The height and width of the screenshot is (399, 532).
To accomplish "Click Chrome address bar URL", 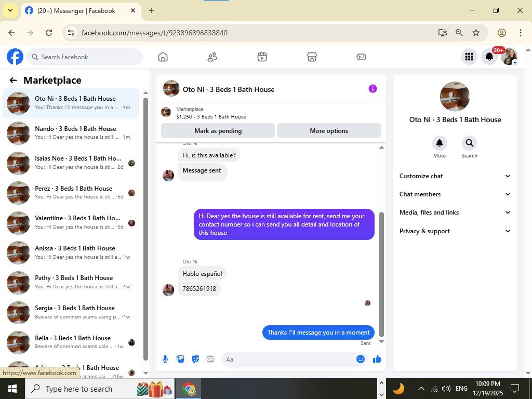I will tap(154, 33).
